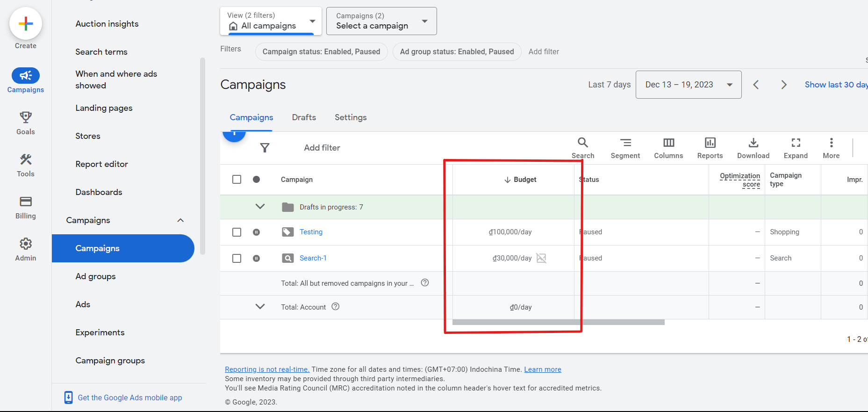The image size is (868, 412).
Task: Click the shared budget icon on Search-1 row
Action: click(x=541, y=258)
